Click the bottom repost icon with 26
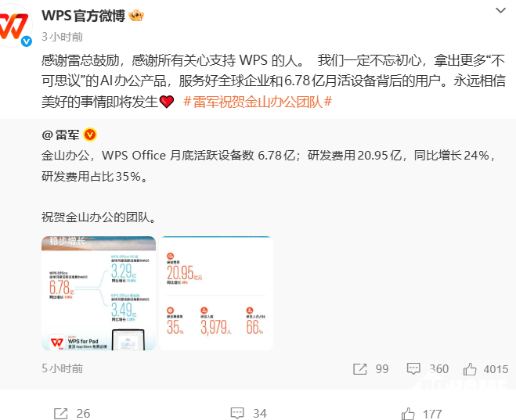The height and width of the screenshot is (420, 516). tap(60, 414)
